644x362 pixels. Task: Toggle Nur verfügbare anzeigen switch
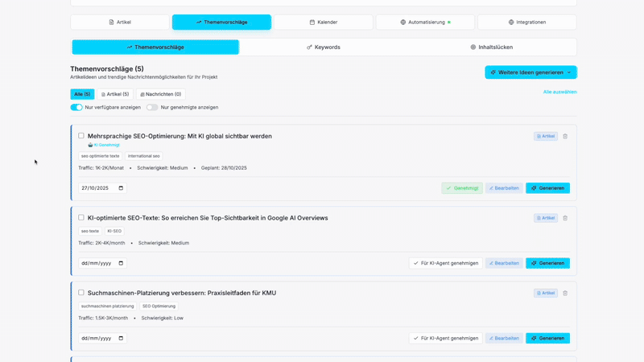point(76,107)
